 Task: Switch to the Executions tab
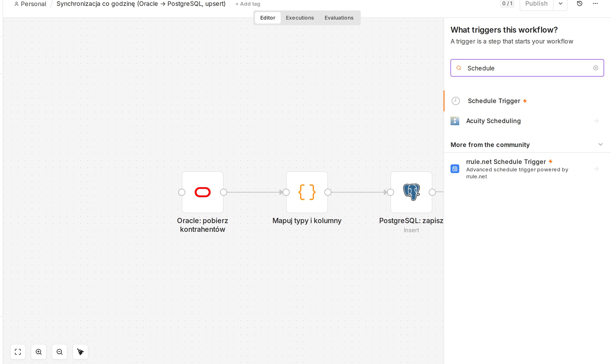tap(300, 18)
